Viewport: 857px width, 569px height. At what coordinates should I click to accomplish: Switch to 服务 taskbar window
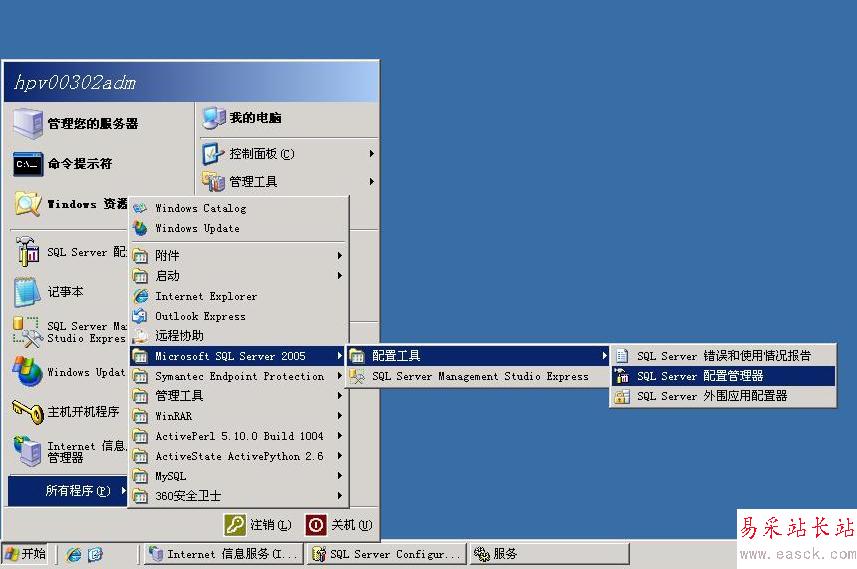[x=549, y=554]
